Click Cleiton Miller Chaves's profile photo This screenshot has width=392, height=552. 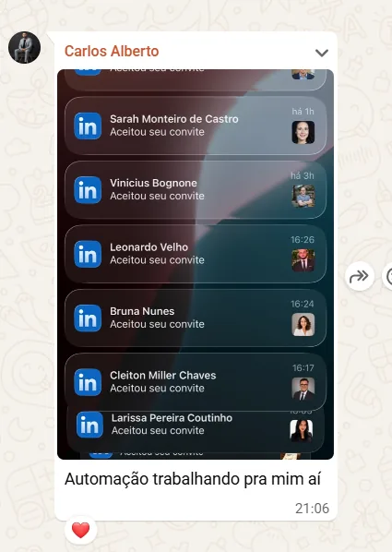click(x=303, y=389)
